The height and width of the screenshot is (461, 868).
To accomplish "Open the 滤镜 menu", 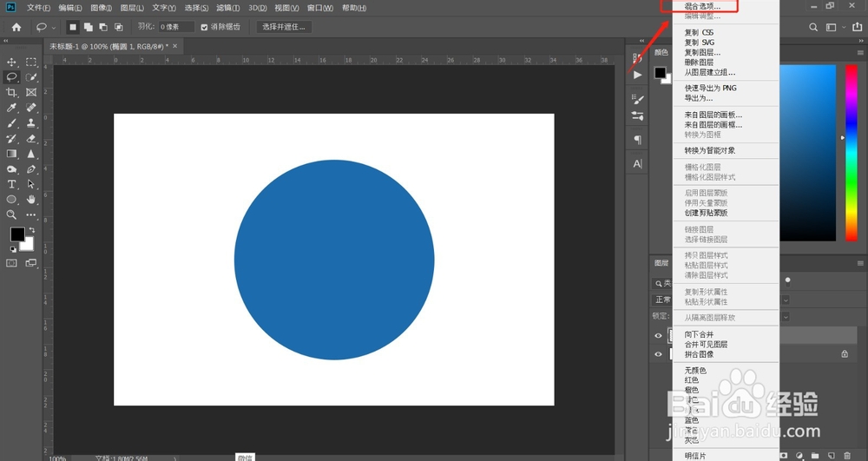I will tap(228, 8).
